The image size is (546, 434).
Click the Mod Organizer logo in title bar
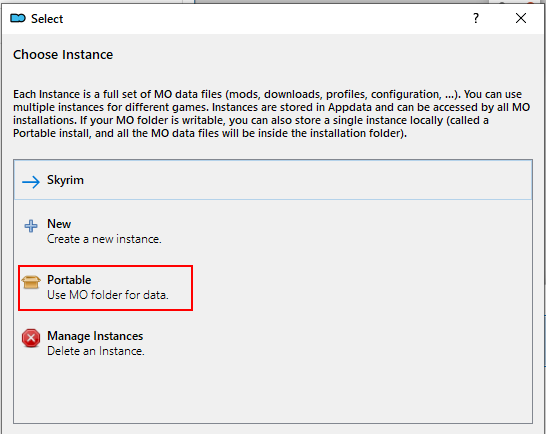click(x=18, y=18)
